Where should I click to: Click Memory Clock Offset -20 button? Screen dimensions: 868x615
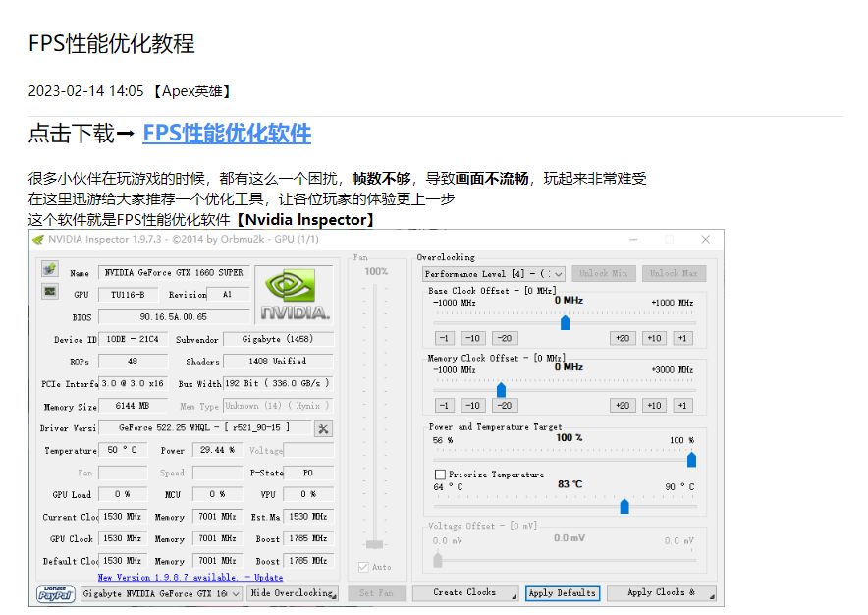[x=505, y=406]
